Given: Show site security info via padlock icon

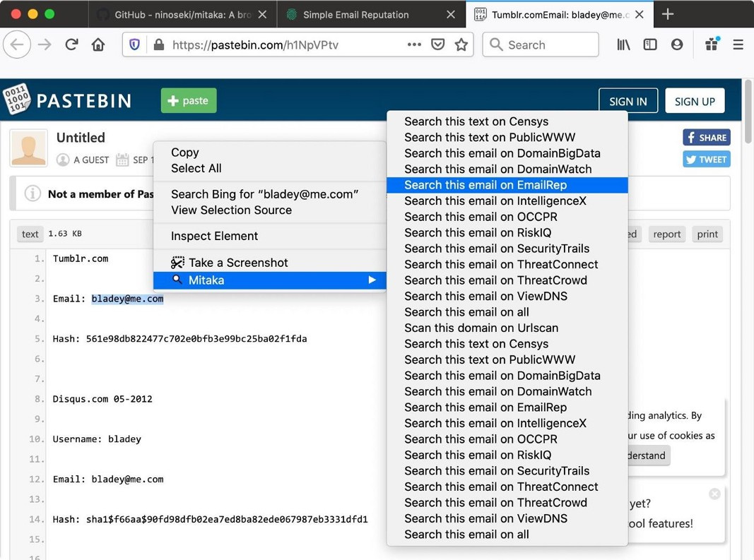Looking at the screenshot, I should pyautogui.click(x=159, y=44).
